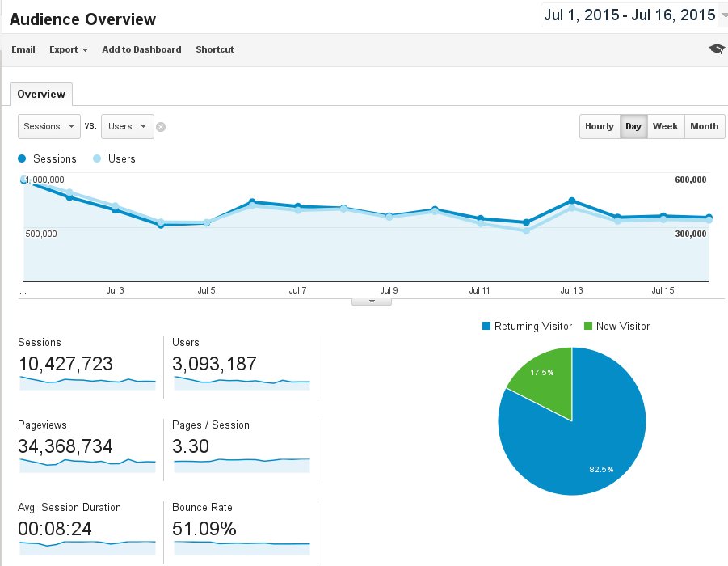Remove the Users comparison metric
This screenshot has width=728, height=566.
(161, 127)
